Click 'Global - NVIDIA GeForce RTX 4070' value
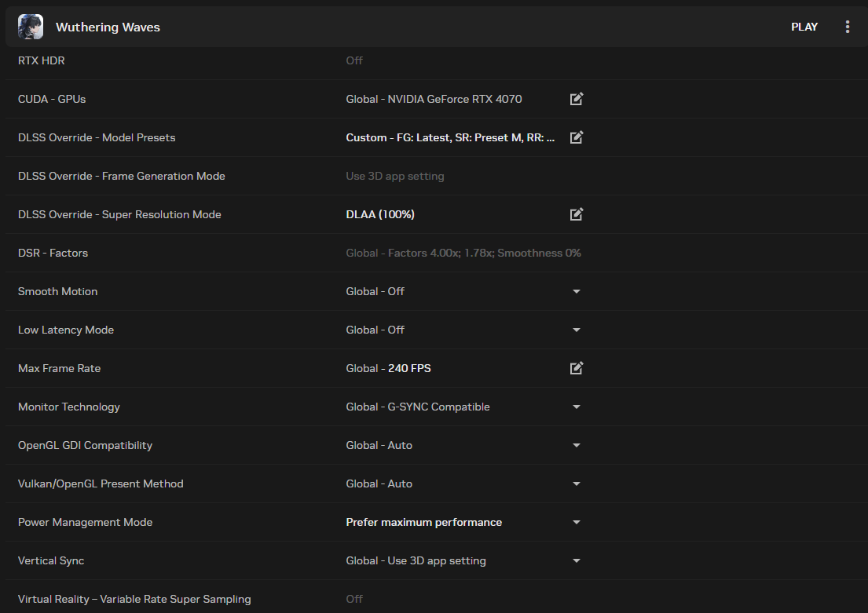This screenshot has width=868, height=613. click(434, 99)
